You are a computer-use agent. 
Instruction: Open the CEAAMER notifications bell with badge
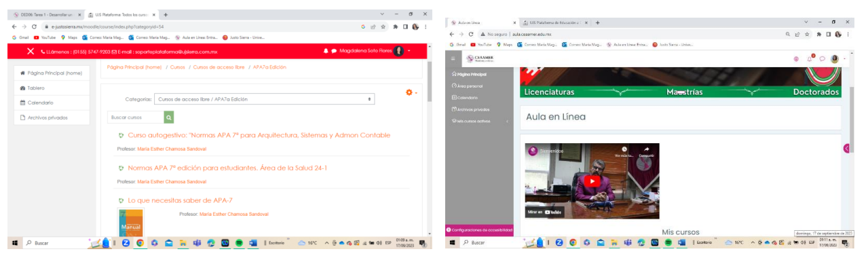pyautogui.click(x=810, y=58)
